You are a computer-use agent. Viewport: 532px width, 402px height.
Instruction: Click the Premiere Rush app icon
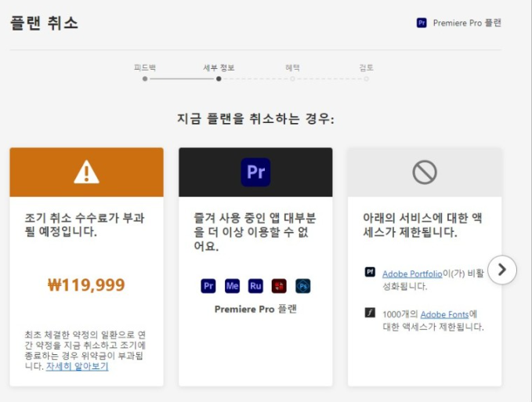click(255, 286)
